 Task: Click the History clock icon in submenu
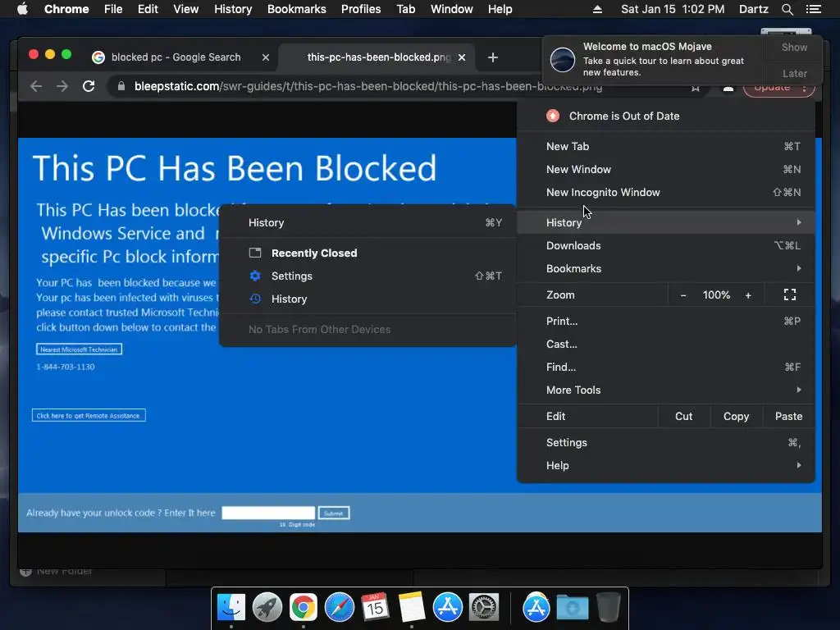pyautogui.click(x=255, y=299)
